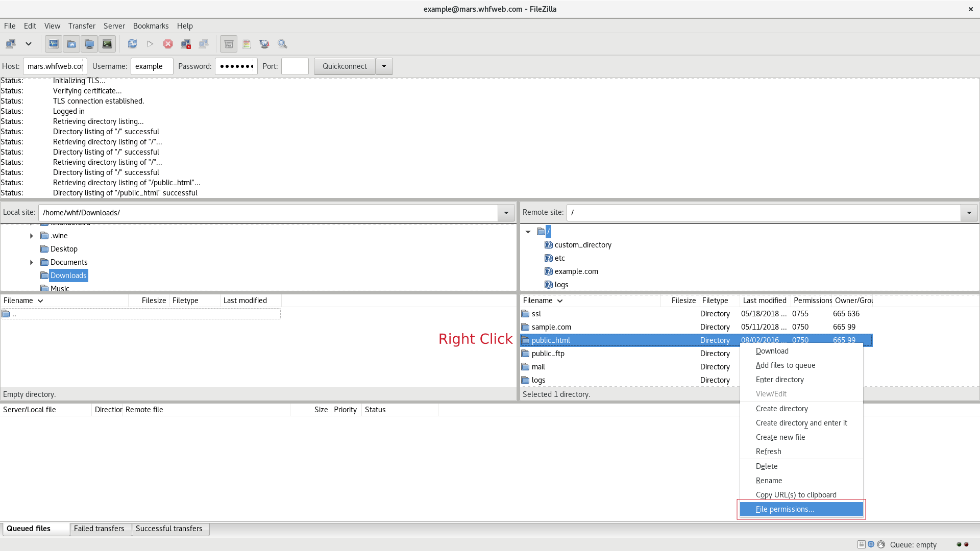
Task: Open the Site Manager
Action: 10,44
